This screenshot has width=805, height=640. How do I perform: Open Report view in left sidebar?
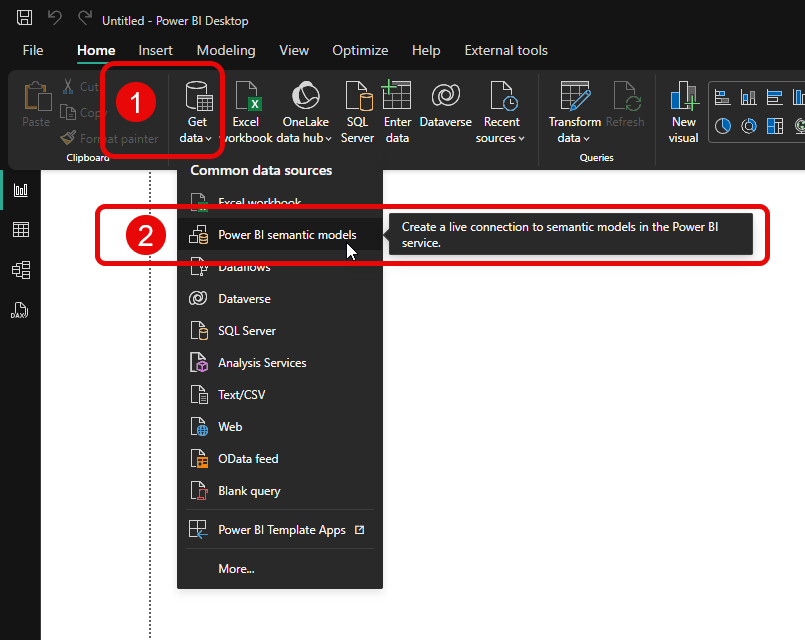(21, 190)
